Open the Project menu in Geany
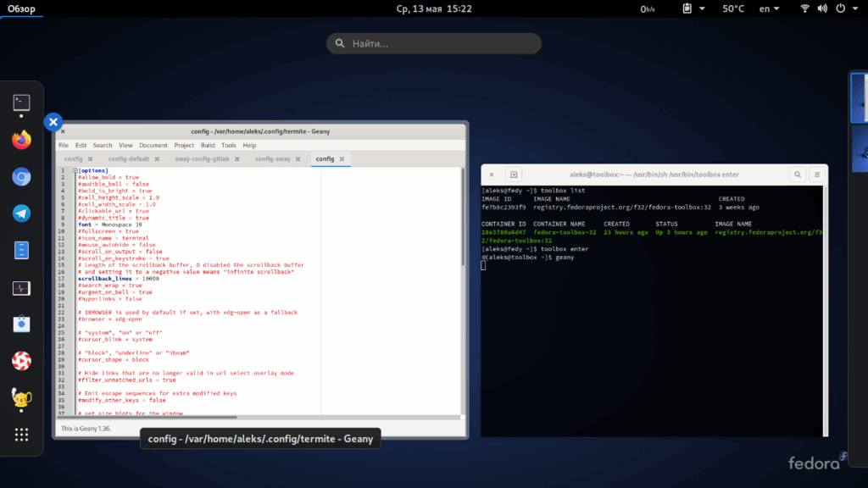 tap(184, 145)
